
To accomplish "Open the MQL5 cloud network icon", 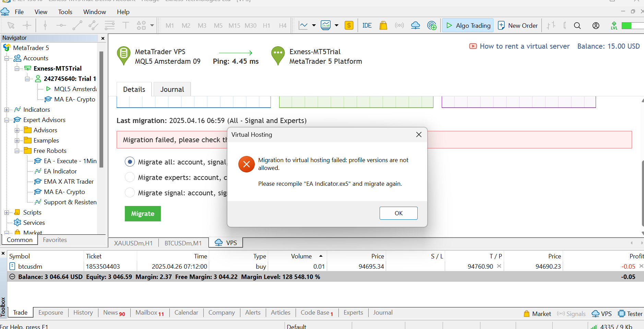I will pos(432,25).
